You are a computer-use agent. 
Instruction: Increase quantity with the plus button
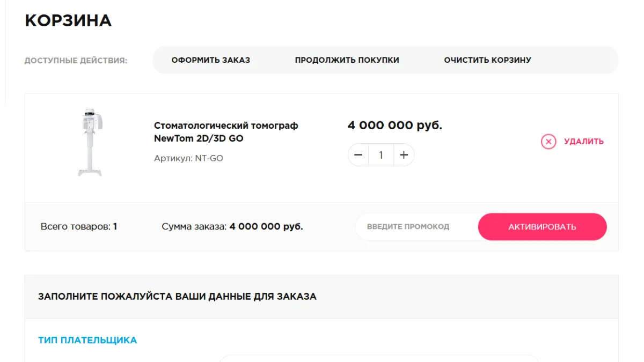(x=404, y=155)
